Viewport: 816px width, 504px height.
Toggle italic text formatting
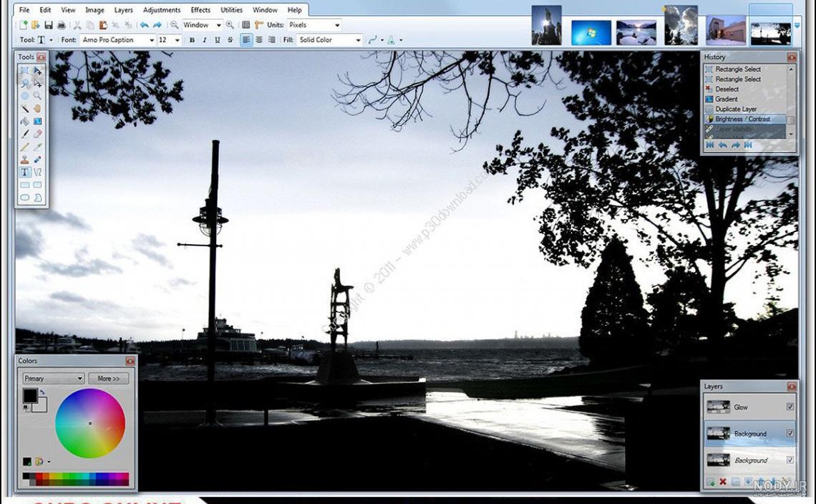pyautogui.click(x=205, y=40)
